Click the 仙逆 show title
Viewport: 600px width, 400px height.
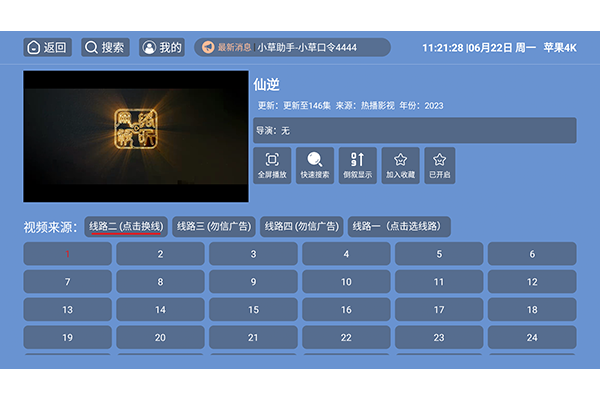(267, 85)
